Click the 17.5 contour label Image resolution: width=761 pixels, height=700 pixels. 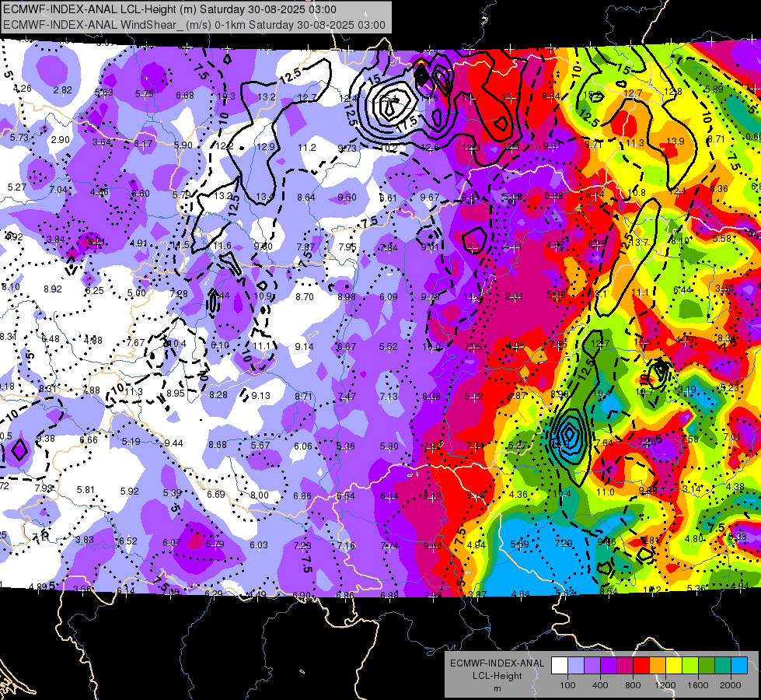pyautogui.click(x=407, y=123)
